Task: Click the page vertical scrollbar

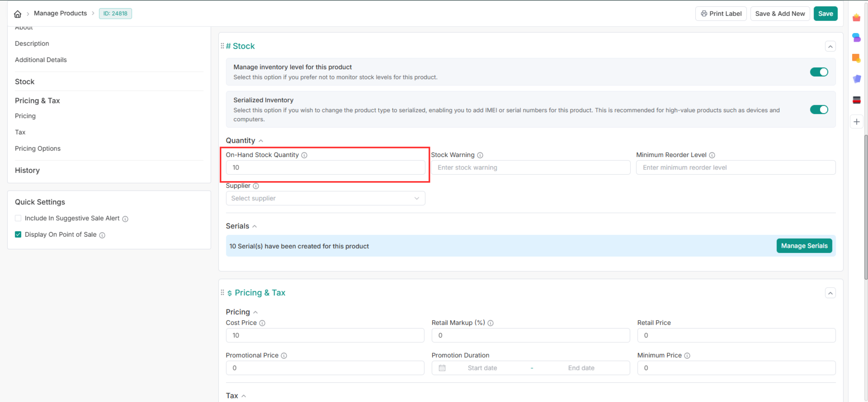Action: pyautogui.click(x=866, y=207)
